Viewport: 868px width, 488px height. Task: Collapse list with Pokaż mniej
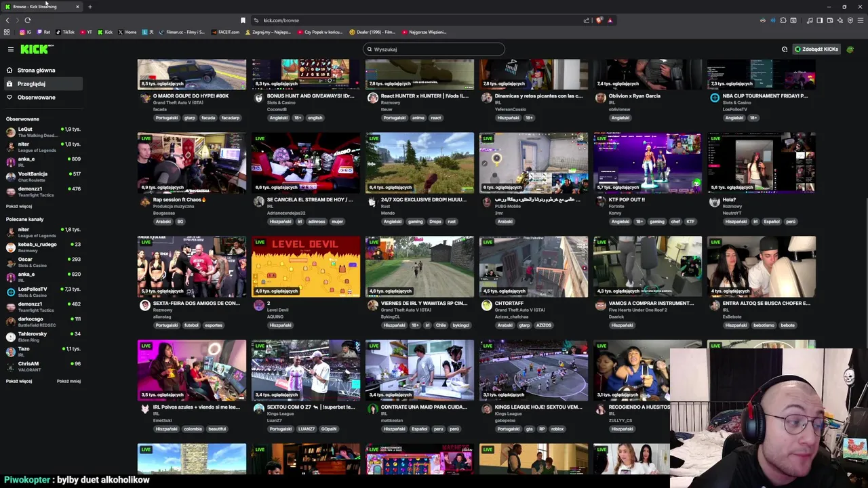click(68, 381)
